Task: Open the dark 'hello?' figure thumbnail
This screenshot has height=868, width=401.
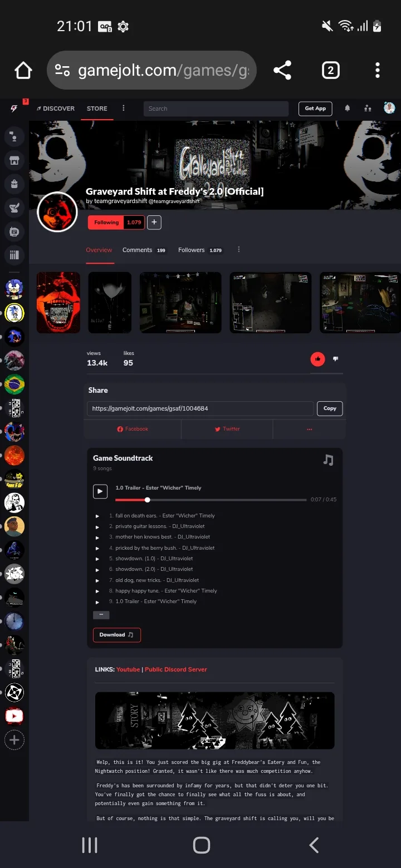Action: pyautogui.click(x=110, y=303)
